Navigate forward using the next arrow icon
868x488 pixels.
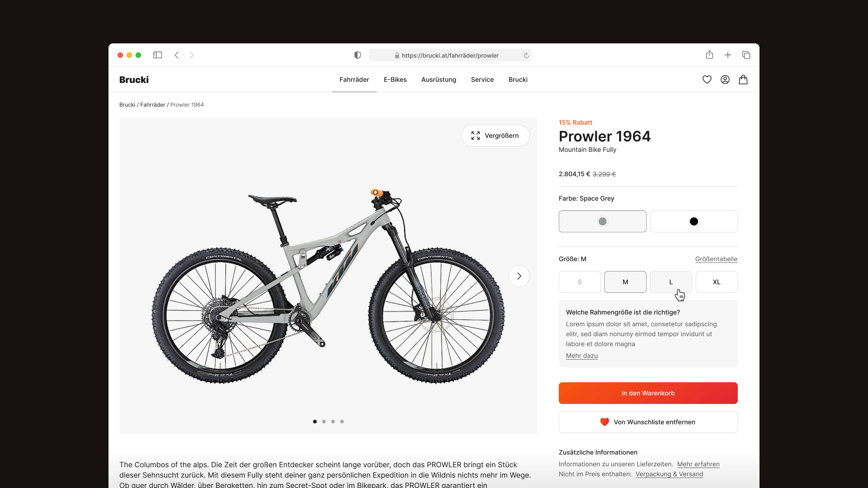[519, 275]
